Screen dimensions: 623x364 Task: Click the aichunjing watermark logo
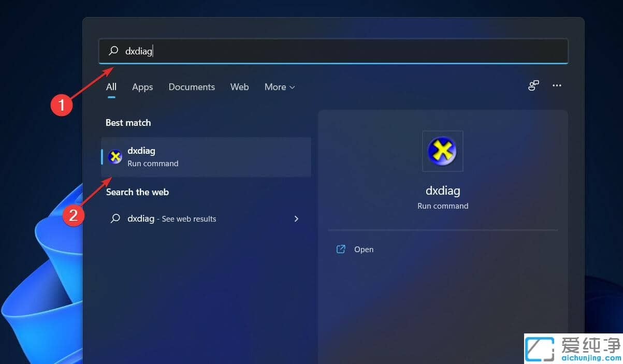[x=572, y=348]
